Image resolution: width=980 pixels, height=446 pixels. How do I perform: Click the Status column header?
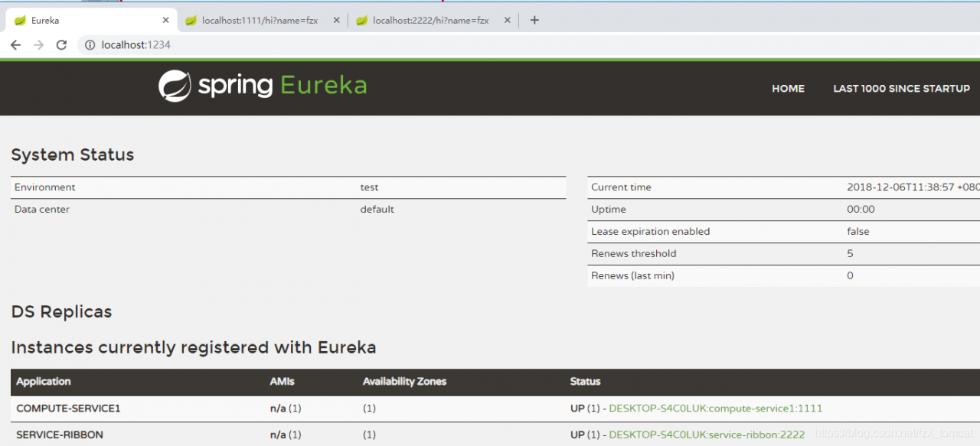(x=585, y=381)
